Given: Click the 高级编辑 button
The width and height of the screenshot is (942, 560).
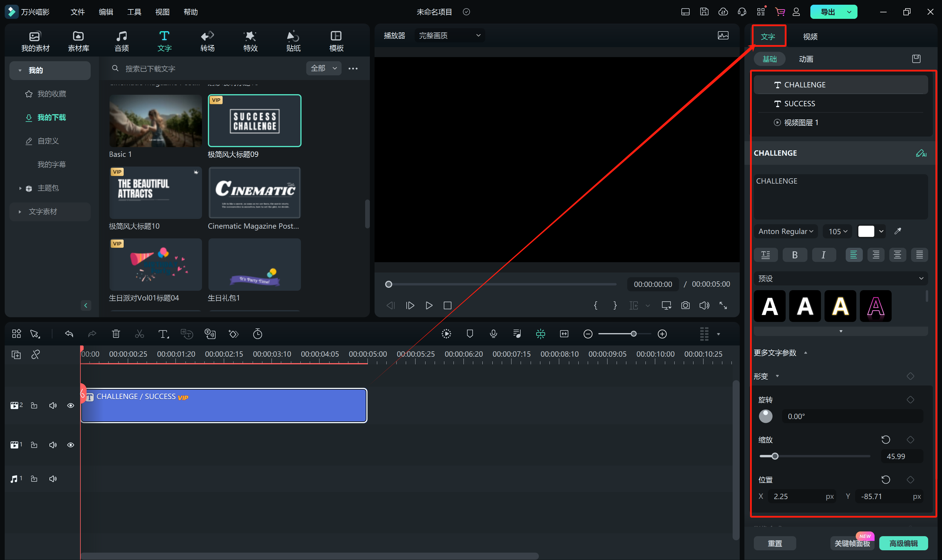Looking at the screenshot, I should click(x=903, y=543).
